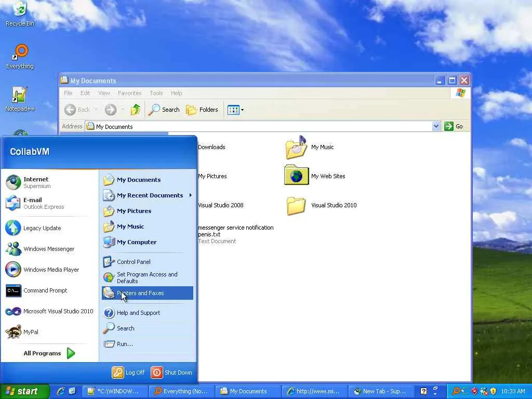Open the Visual Studio 2010 folder
Screen dimensions: 532x399
tap(321, 205)
